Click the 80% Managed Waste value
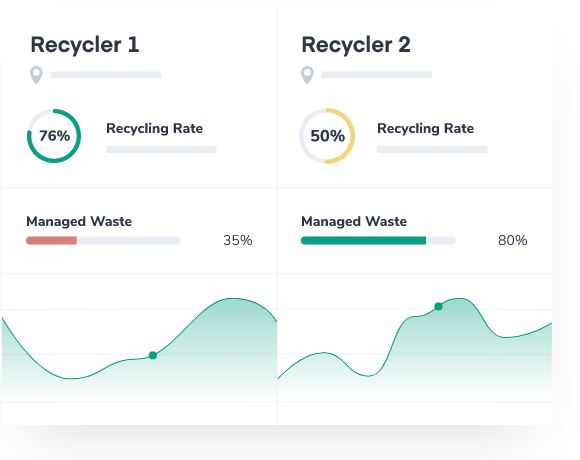 (513, 240)
